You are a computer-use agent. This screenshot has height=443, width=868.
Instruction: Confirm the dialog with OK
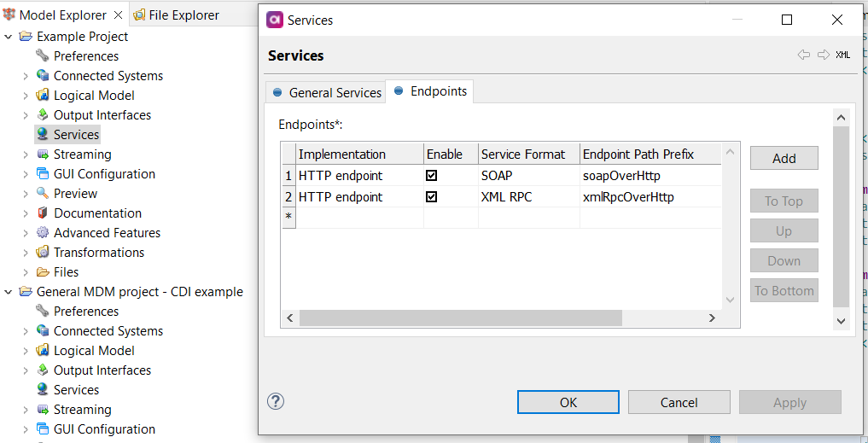click(568, 403)
